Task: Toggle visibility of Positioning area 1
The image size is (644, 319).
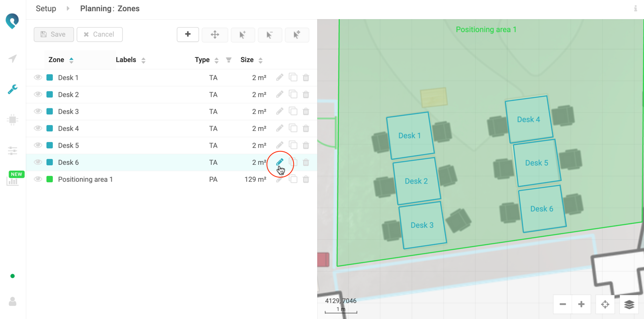Action: pyautogui.click(x=38, y=179)
